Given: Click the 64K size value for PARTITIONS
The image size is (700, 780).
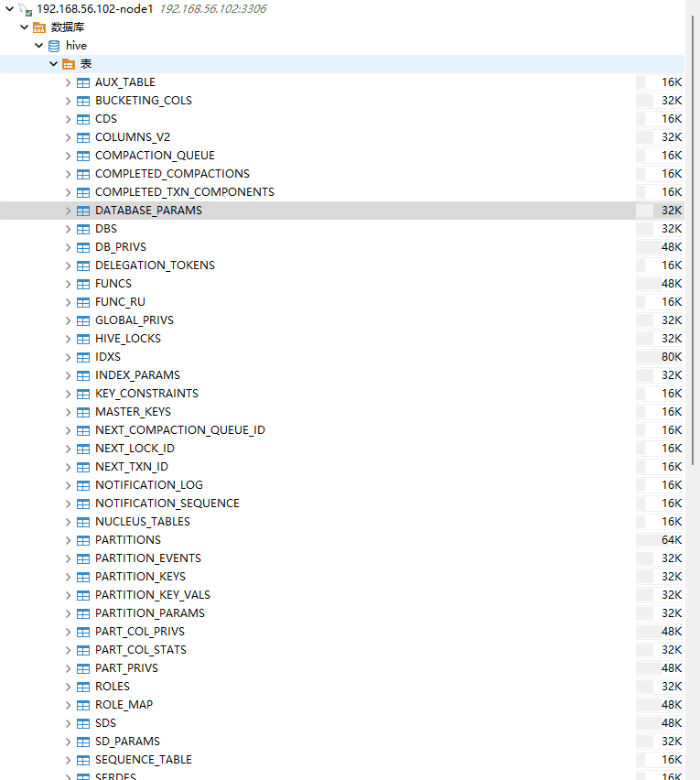Looking at the screenshot, I should click(672, 540).
